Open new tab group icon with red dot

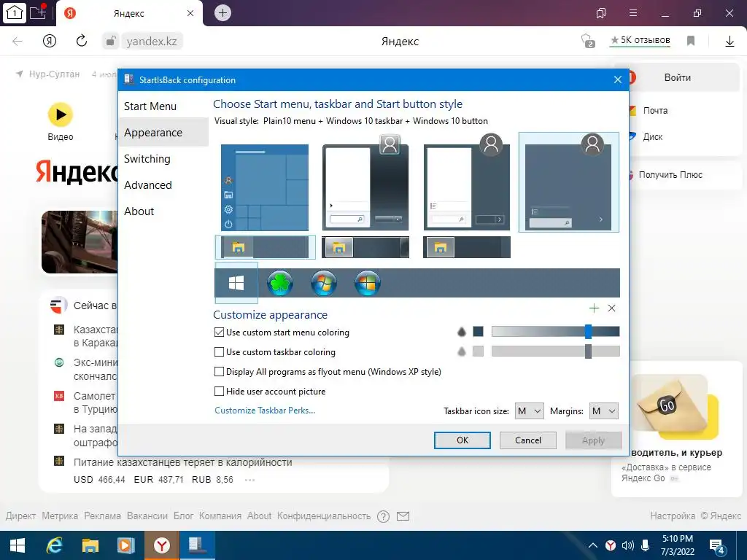tap(38, 12)
